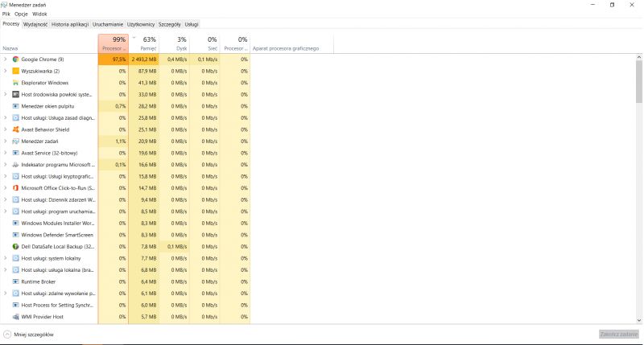Click the Wyszukiwarka process icon

15,71
